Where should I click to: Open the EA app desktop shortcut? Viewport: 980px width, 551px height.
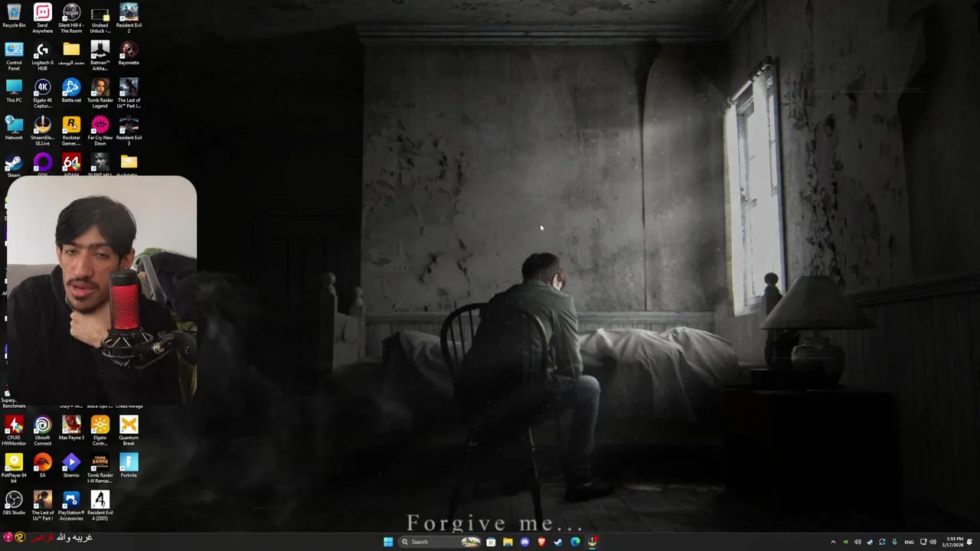(x=42, y=465)
